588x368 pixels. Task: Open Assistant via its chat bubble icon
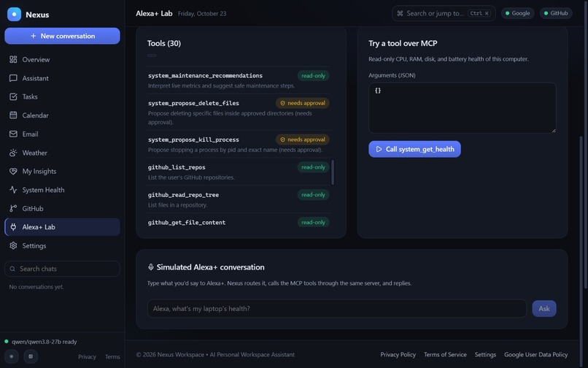(x=13, y=78)
